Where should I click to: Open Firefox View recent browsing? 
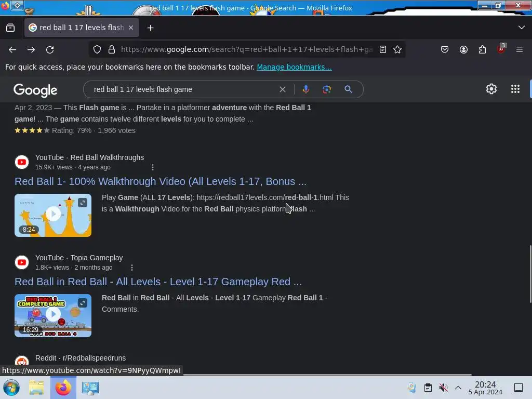[10, 28]
